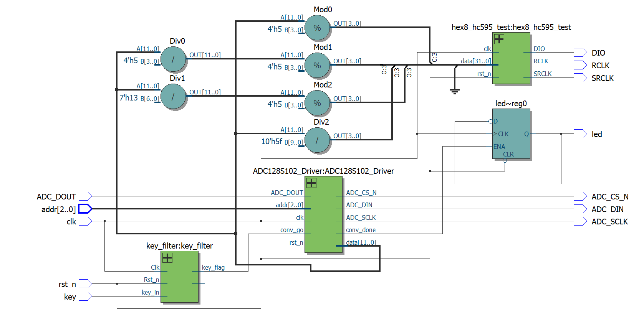Click the OUT[11..0] label of Div0
Screen dimensions: 644x313
point(205,55)
